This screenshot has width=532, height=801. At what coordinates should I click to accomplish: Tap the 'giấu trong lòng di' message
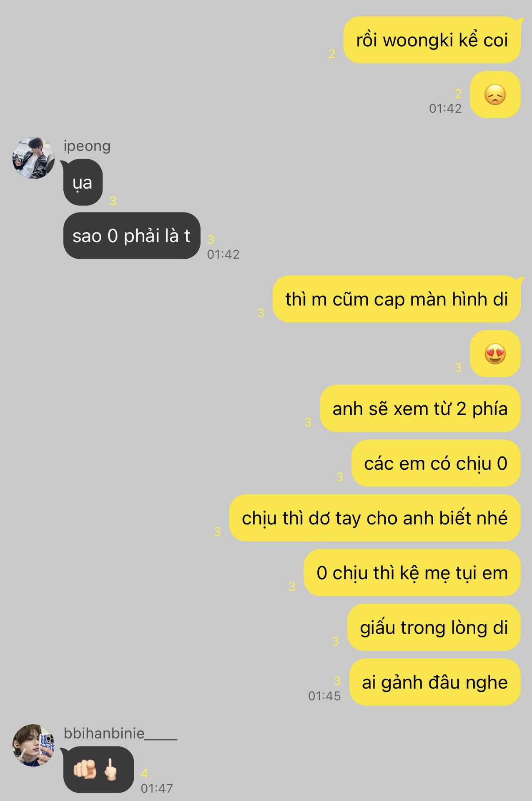click(x=434, y=627)
